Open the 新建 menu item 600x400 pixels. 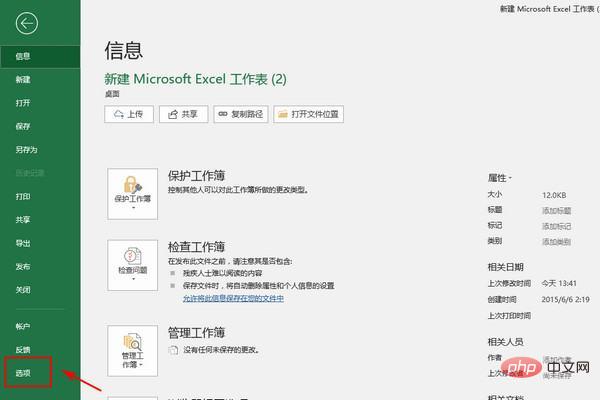pyautogui.click(x=23, y=80)
